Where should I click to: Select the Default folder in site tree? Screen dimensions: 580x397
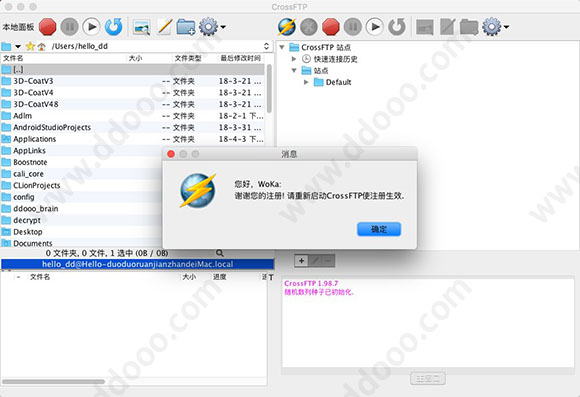[333, 82]
